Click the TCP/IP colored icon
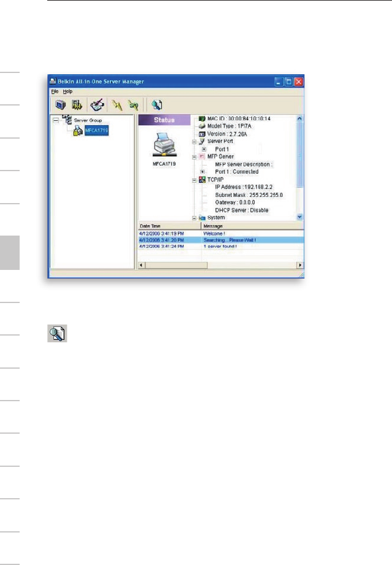The height and width of the screenshot is (565, 392). click(202, 180)
